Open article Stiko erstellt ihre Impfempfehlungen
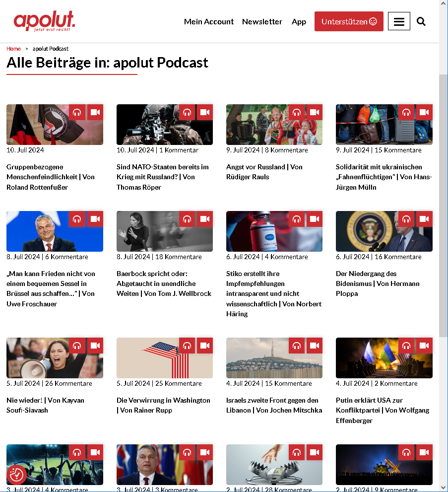 pos(274,294)
